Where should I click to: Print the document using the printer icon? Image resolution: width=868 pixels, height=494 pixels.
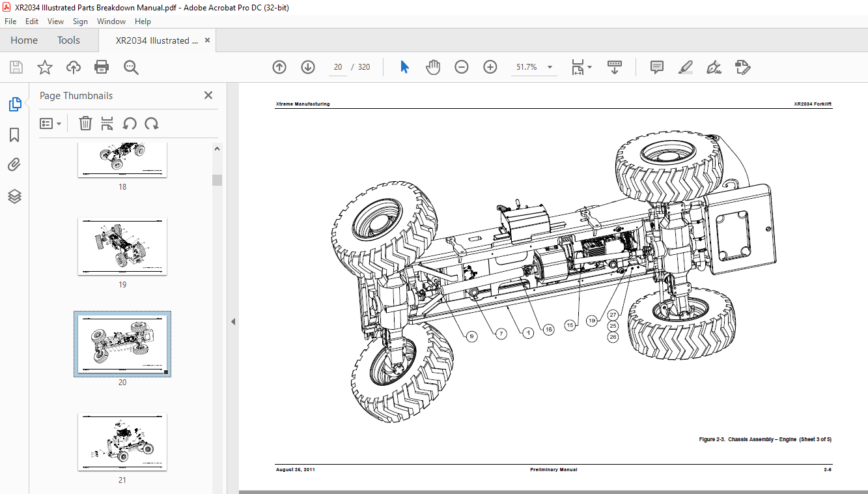[102, 67]
